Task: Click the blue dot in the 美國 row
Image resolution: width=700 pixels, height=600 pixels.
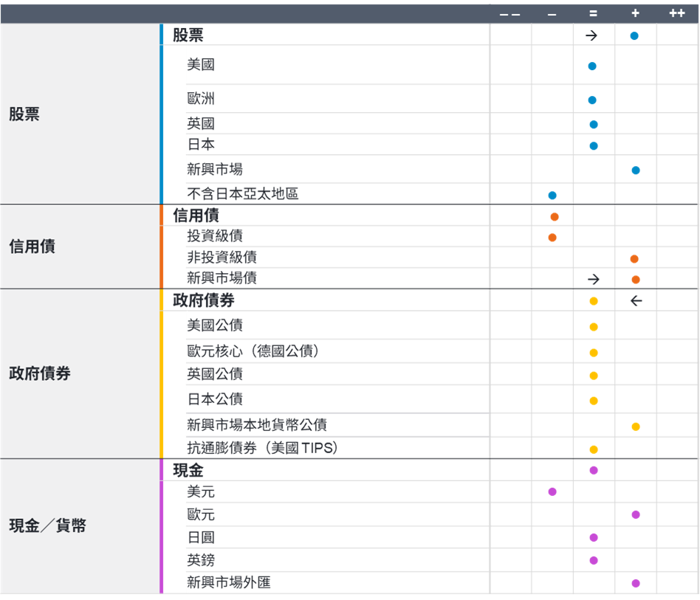Action: tap(592, 66)
